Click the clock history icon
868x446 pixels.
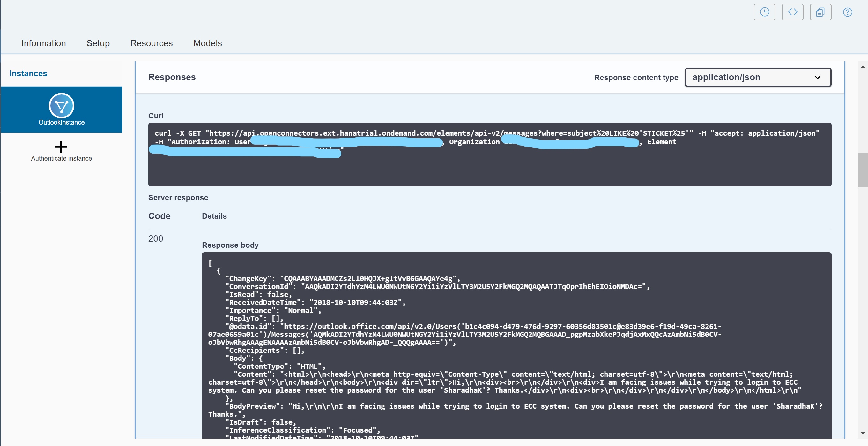764,12
